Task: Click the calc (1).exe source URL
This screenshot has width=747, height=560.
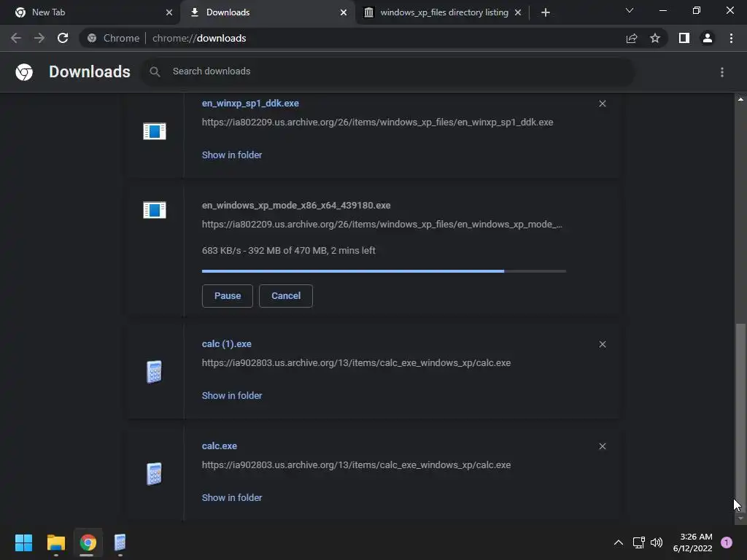Action: [x=356, y=363]
